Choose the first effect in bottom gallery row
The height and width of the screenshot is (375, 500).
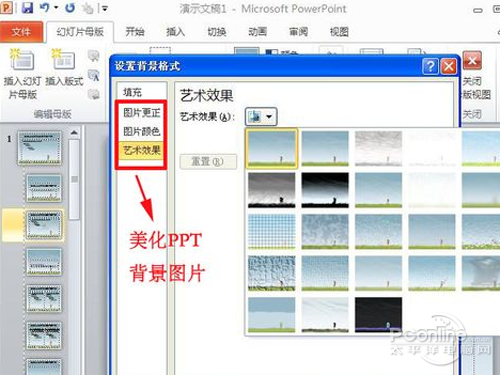pos(272,315)
